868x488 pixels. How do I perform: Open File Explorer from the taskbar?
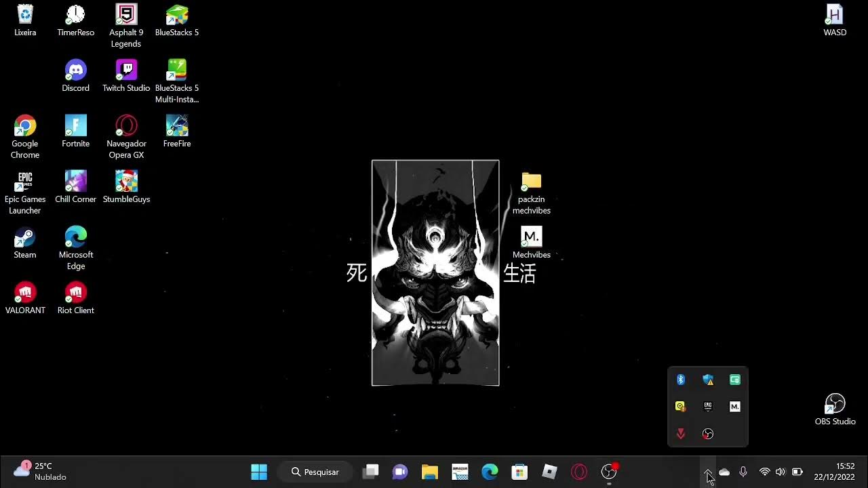[430, 472]
